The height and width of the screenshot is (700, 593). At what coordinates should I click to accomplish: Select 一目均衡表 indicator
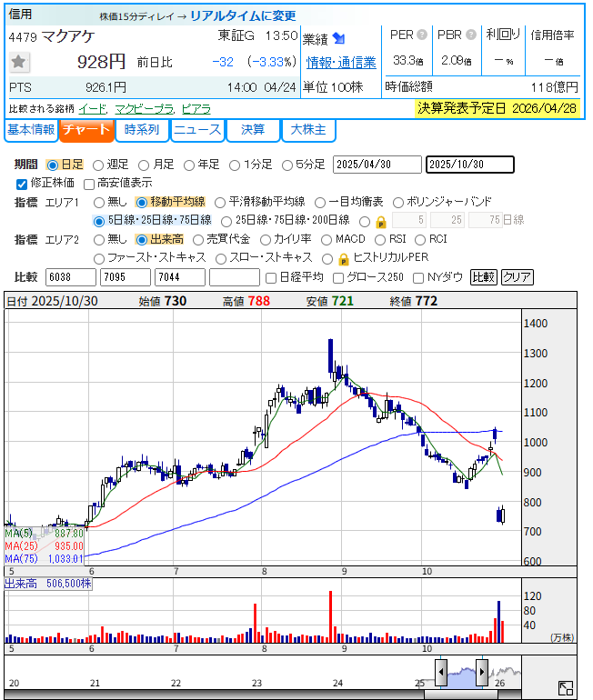pos(320,203)
